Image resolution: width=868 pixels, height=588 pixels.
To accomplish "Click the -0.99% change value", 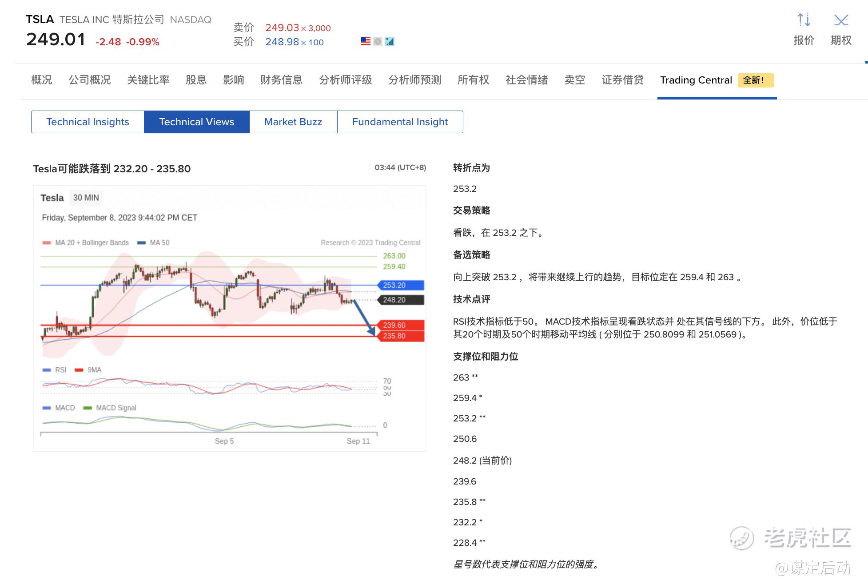I will (x=143, y=42).
